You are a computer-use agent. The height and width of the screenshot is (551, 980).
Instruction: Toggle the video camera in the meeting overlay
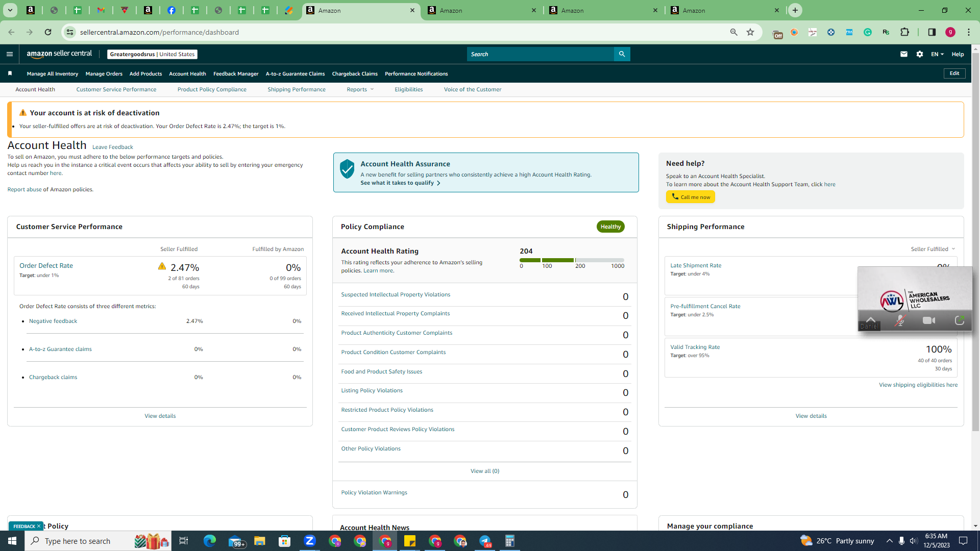click(929, 320)
